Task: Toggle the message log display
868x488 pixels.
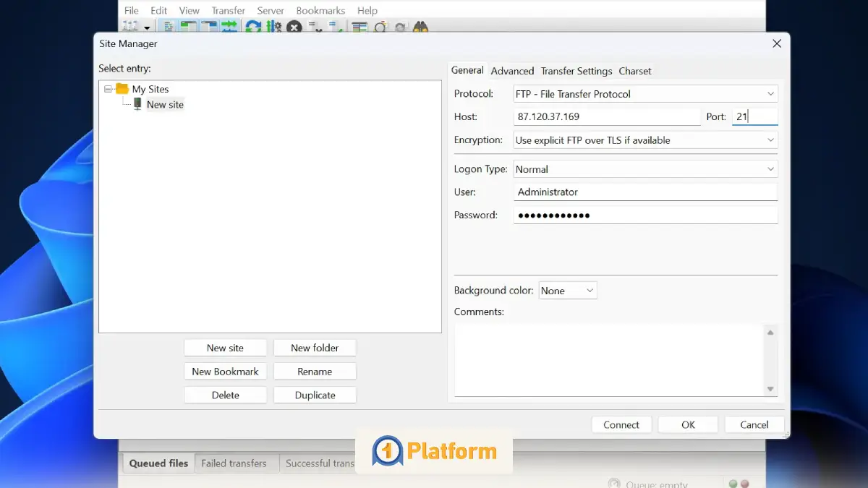Action: (169, 27)
